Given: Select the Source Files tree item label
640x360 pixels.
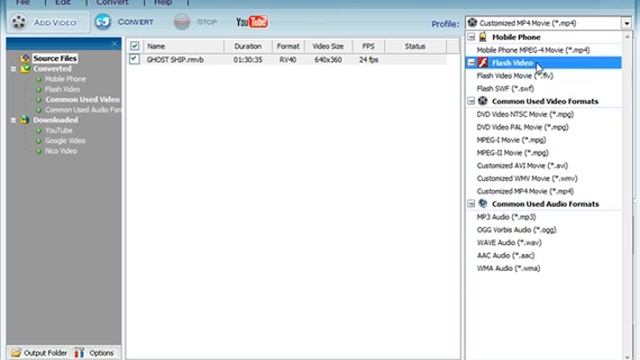Looking at the screenshot, I should point(55,58).
